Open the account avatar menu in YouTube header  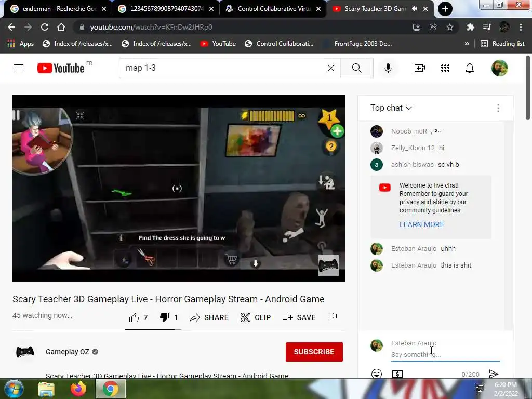[500, 68]
